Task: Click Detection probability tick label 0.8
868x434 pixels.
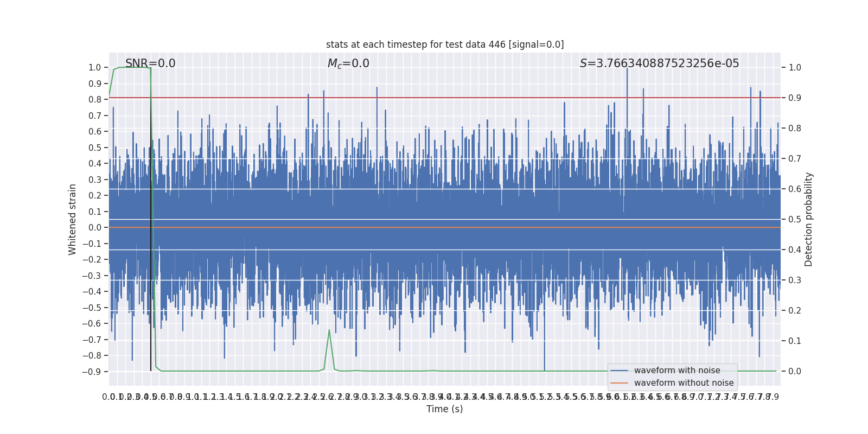Action: (x=795, y=129)
